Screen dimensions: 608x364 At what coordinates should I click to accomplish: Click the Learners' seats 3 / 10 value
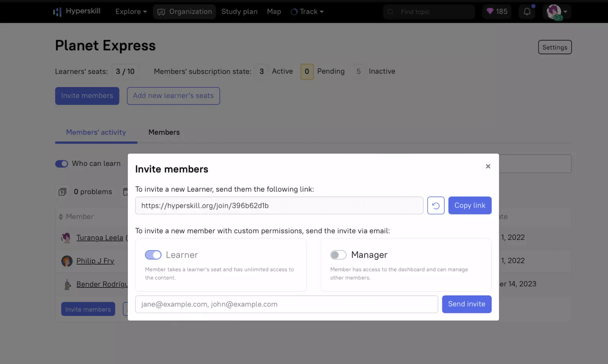[125, 72]
